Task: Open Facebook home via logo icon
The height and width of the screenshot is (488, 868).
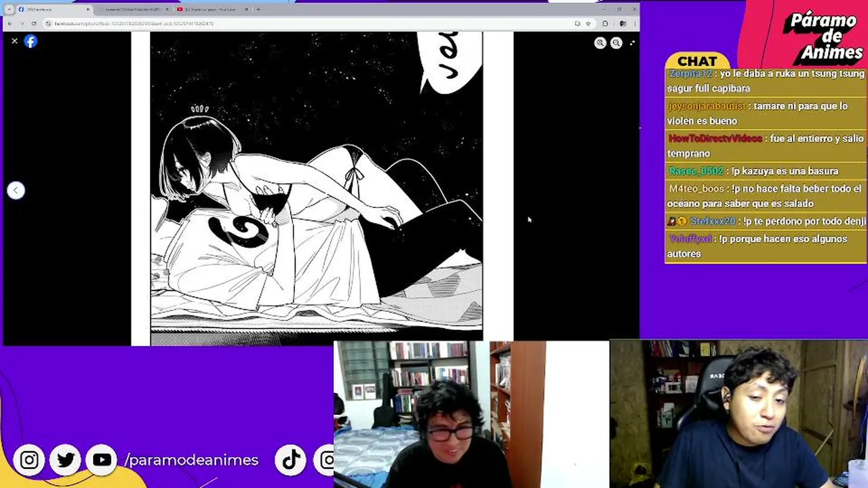Action: tap(31, 41)
